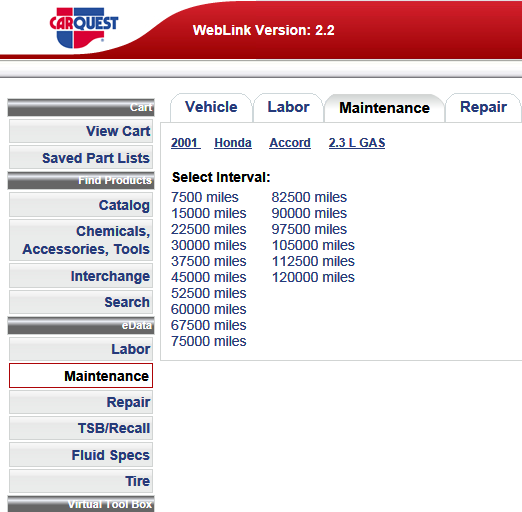Image resolution: width=522 pixels, height=512 pixels.
Task: Open View Cart in sidebar
Action: [81, 131]
